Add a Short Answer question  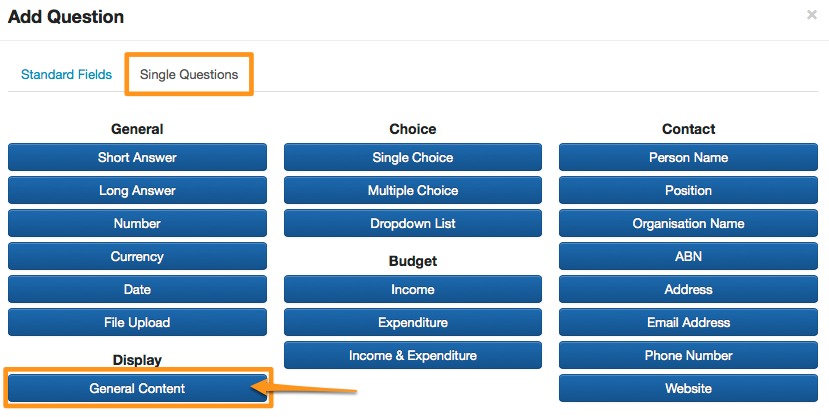point(137,157)
